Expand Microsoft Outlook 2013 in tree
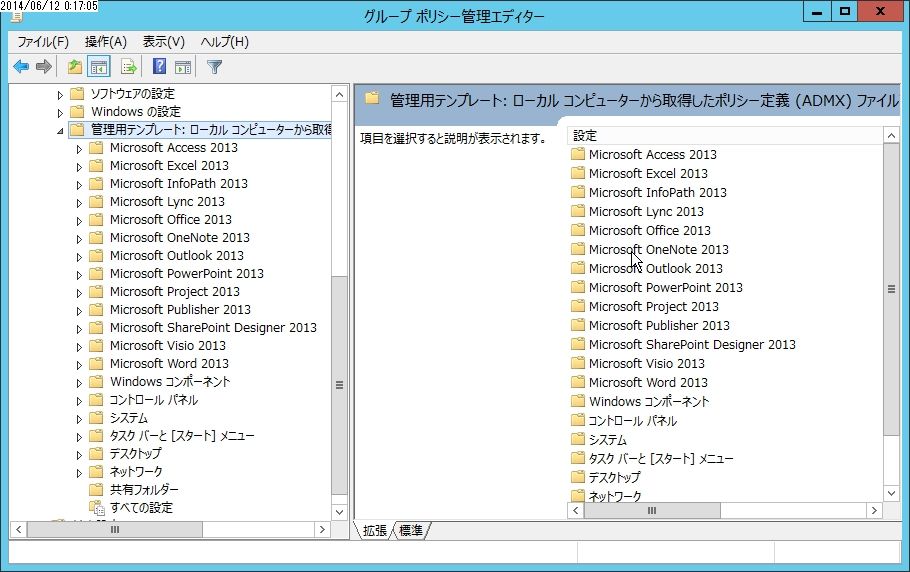This screenshot has height=572, width=910. click(x=79, y=257)
